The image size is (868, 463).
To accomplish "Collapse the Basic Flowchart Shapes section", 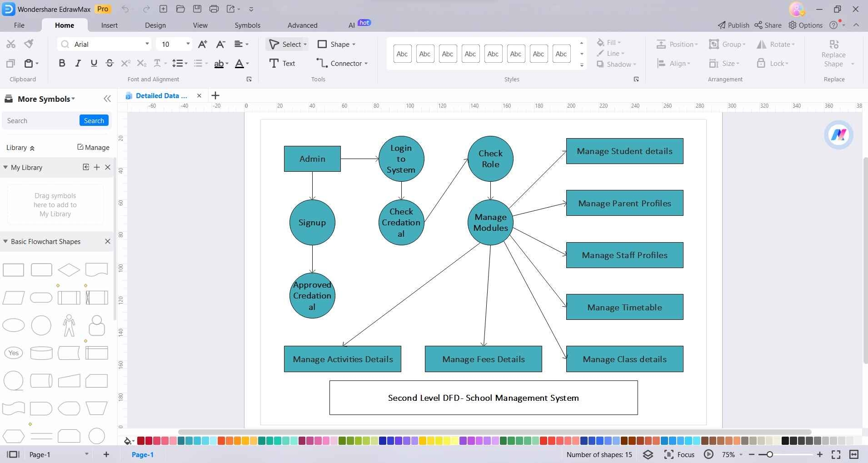I will (5, 241).
